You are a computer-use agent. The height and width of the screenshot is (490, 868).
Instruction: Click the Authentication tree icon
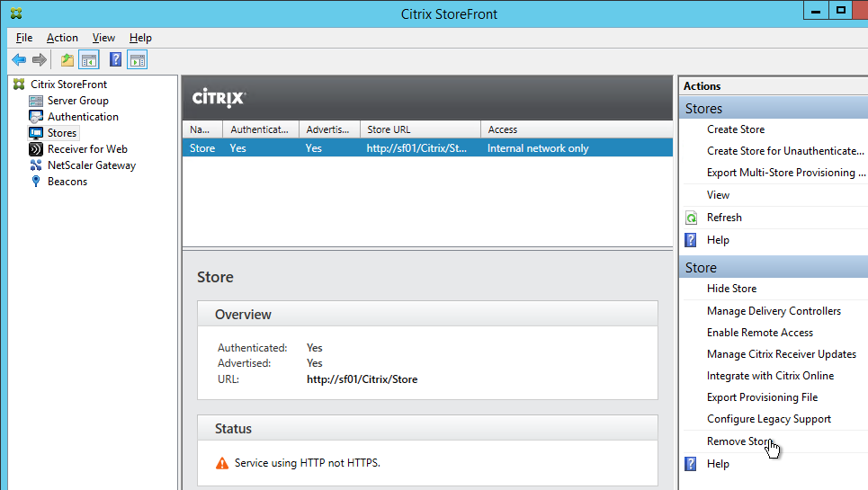36,117
